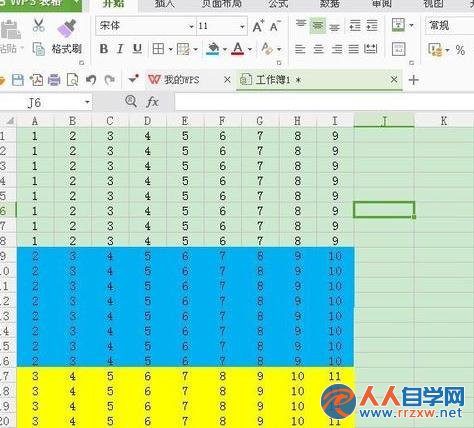
Task: Click the Save floppy disk icon
Action: [18, 80]
